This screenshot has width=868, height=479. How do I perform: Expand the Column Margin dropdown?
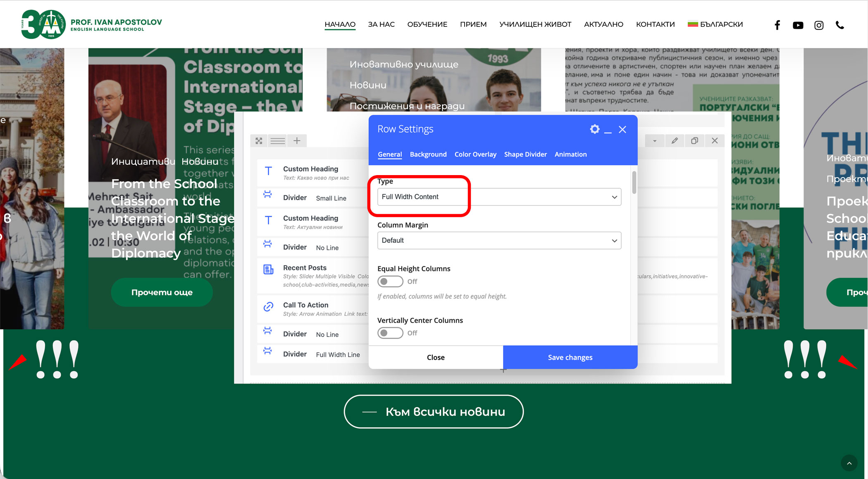(x=499, y=240)
